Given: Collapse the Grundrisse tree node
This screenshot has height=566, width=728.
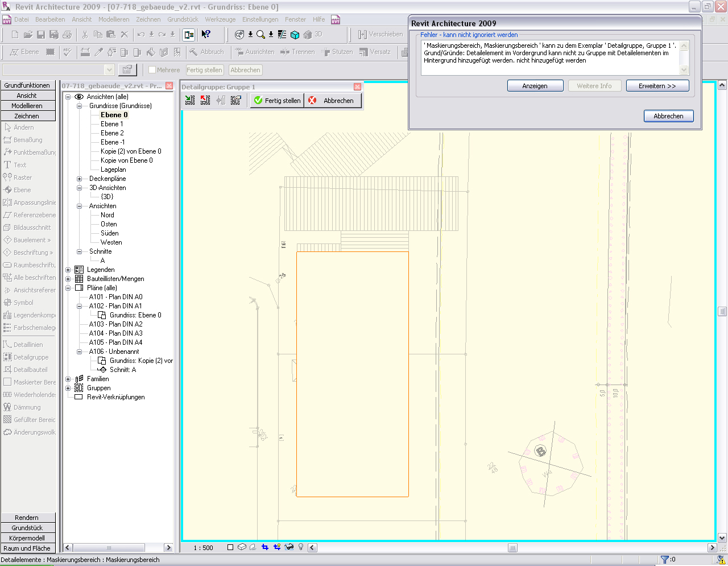Looking at the screenshot, I should pyautogui.click(x=79, y=106).
